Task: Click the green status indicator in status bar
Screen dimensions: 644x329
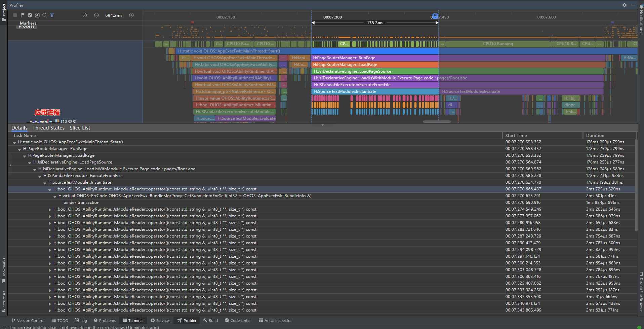Action: coord(639,327)
